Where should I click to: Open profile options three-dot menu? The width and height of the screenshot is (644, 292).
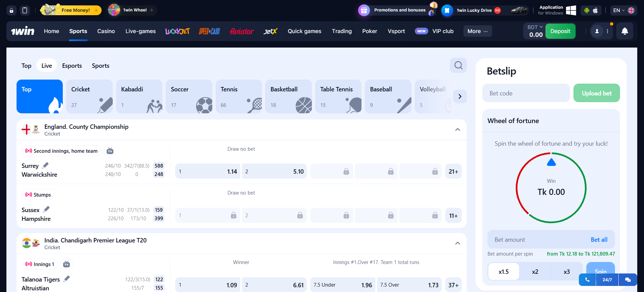tap(608, 31)
